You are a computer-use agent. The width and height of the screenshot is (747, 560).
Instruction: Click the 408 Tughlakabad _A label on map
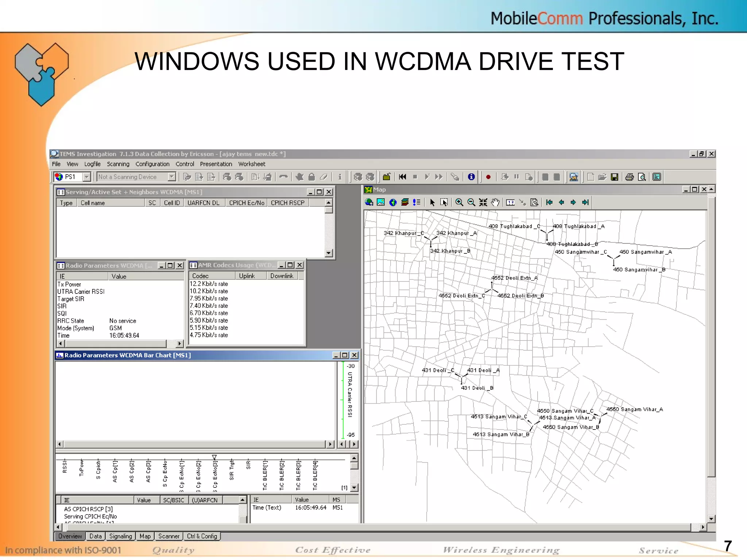pos(578,226)
